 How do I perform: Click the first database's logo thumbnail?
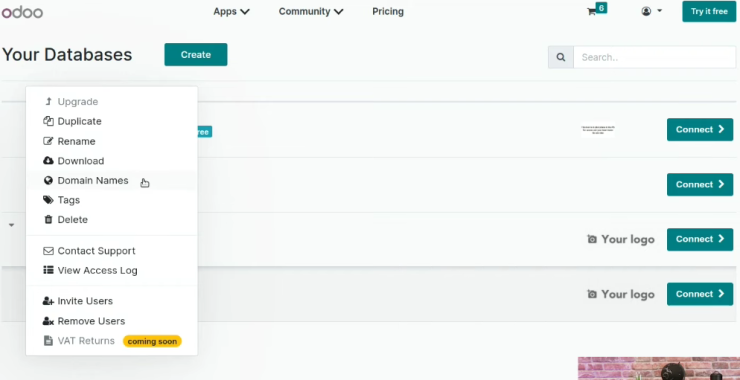coord(597,130)
